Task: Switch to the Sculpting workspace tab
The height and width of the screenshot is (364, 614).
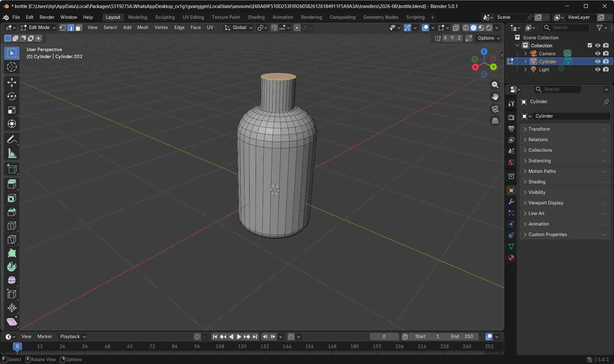Action: pos(165,17)
